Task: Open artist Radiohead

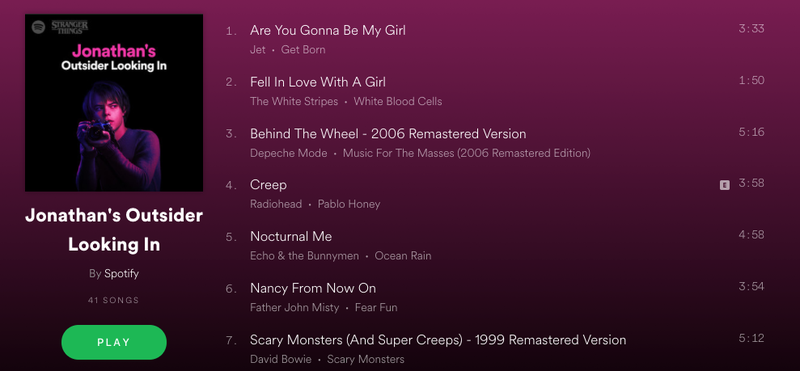Action: (276, 205)
